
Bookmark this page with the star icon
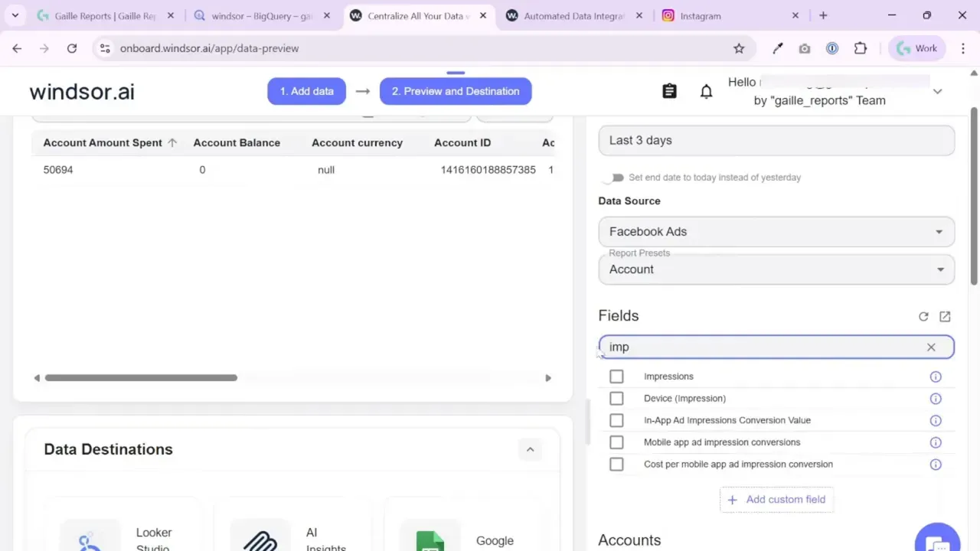[x=739, y=48]
